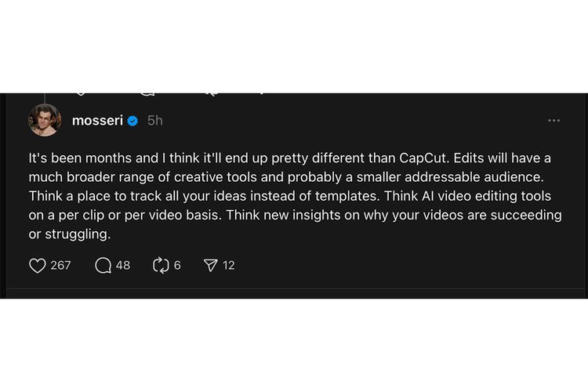Repost using the circular arrows icon
Screen dimensions: 588x392
[x=161, y=266]
